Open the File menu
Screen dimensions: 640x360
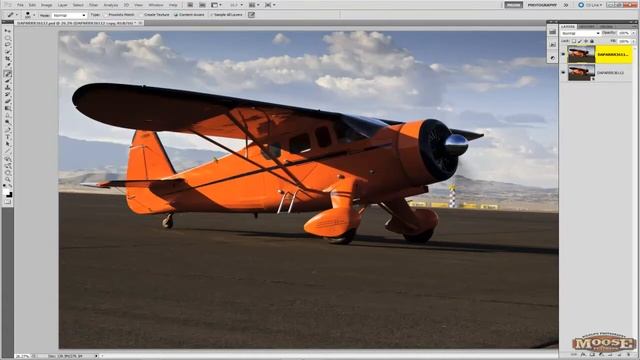point(20,5)
